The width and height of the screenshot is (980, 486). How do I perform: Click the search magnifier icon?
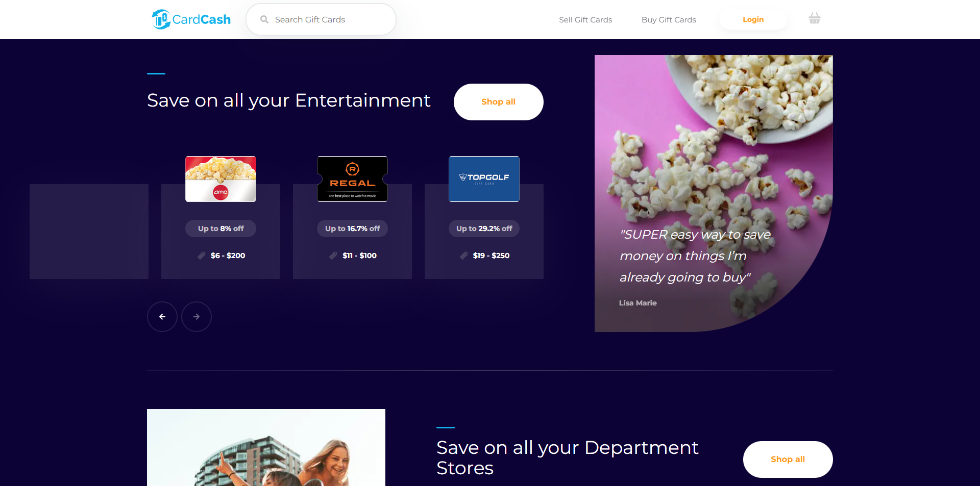pos(264,19)
